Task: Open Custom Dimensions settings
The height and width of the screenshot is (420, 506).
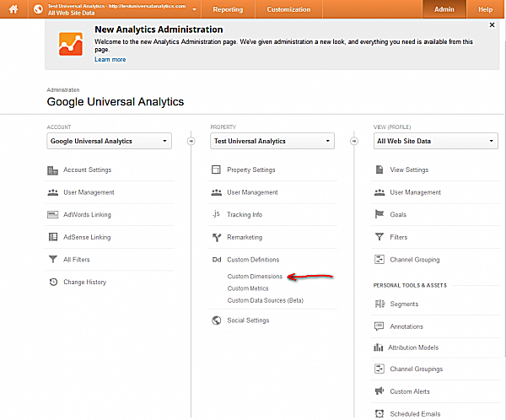Action: coord(255,277)
